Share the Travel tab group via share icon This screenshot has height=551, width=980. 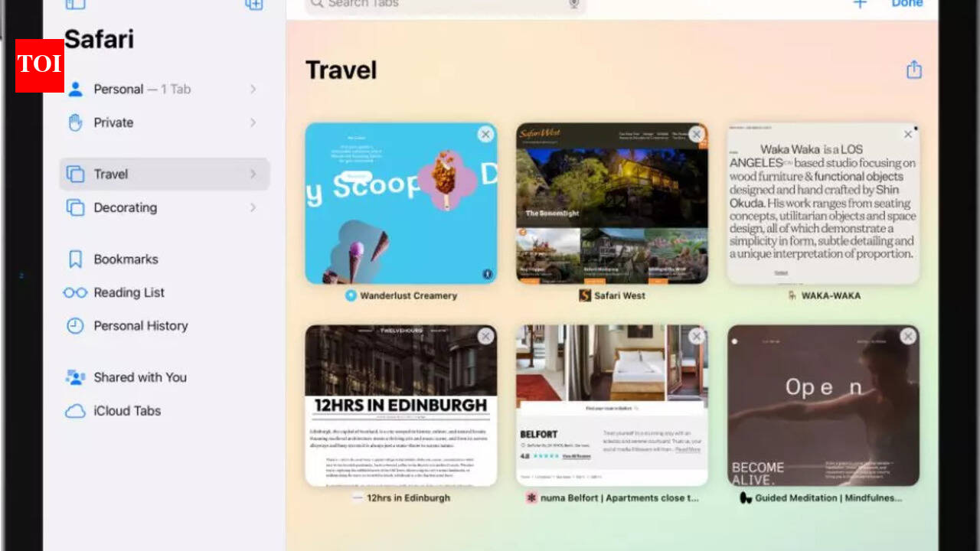point(913,70)
